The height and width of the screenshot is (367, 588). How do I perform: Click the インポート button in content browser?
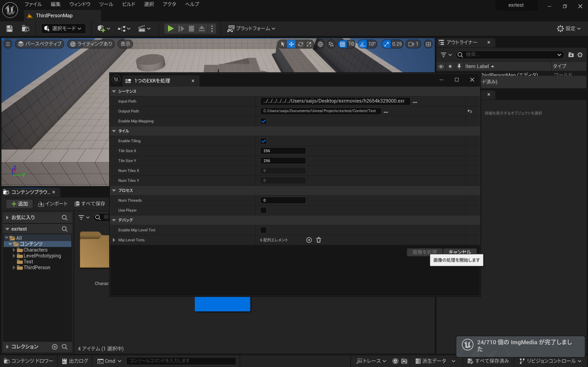(x=53, y=204)
